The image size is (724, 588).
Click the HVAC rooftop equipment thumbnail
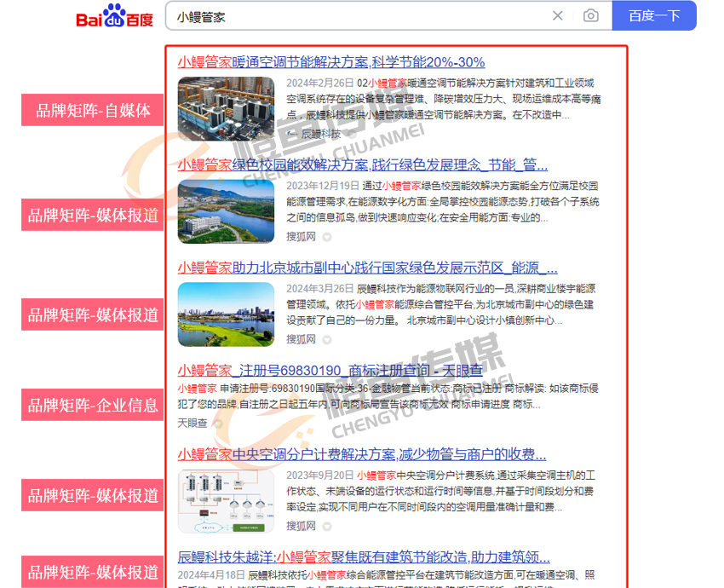click(226, 108)
